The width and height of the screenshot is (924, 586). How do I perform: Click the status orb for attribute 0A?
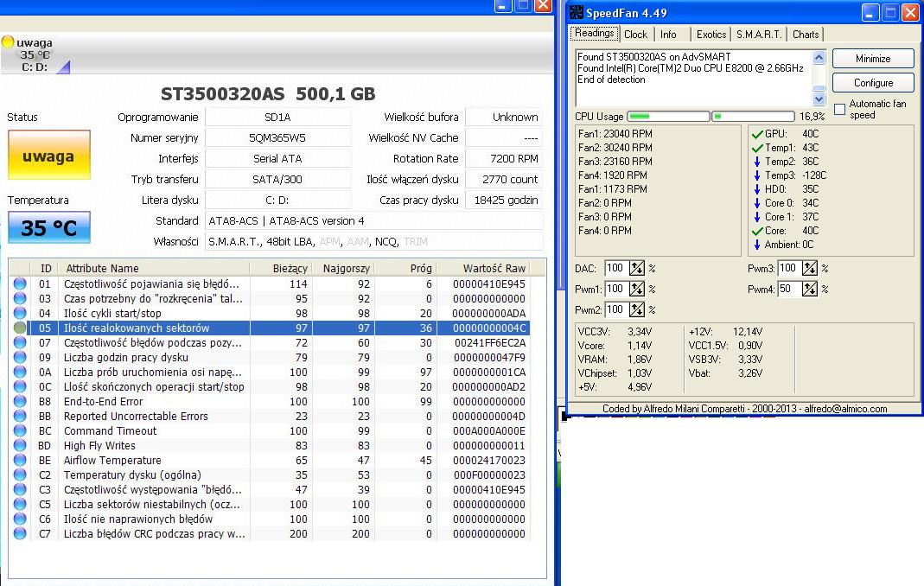point(20,372)
